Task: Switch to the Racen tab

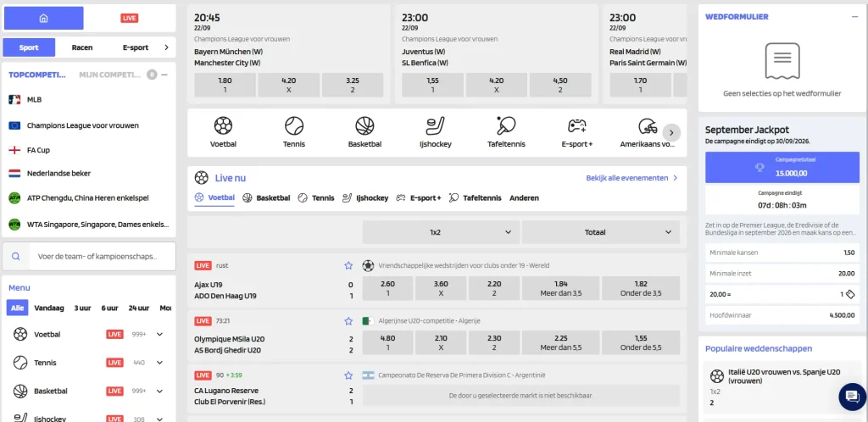Action: (82, 47)
